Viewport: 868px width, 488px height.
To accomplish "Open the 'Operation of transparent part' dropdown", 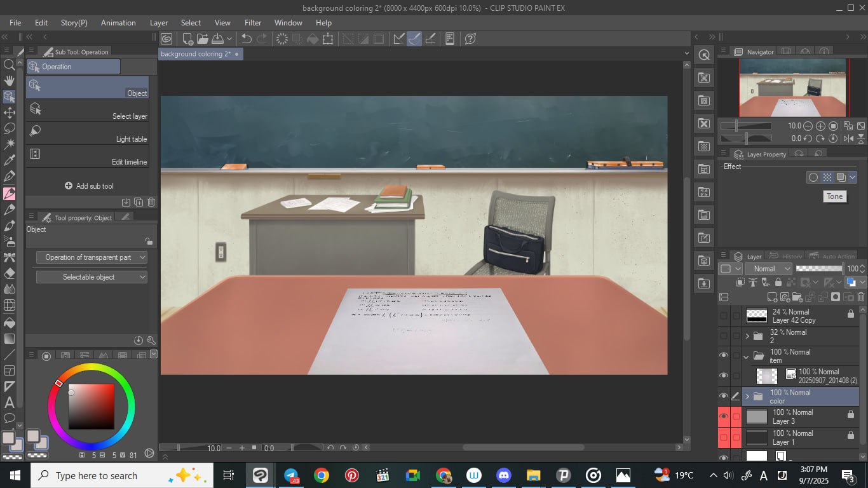I will click(92, 257).
